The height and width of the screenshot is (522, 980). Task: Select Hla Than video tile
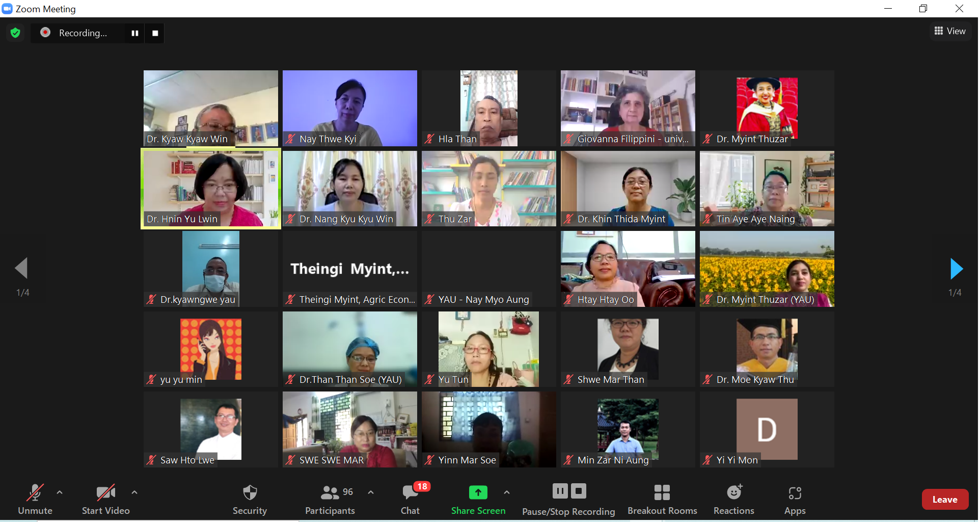488,109
